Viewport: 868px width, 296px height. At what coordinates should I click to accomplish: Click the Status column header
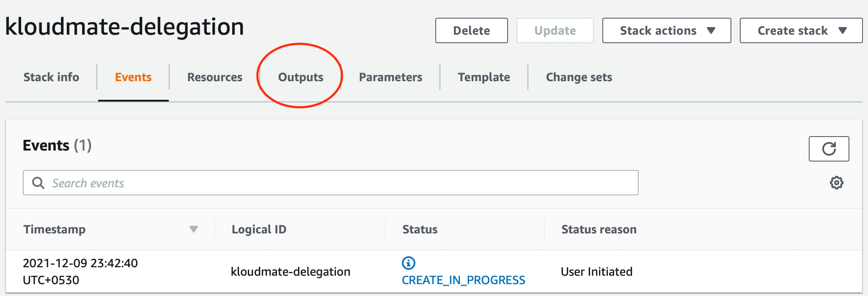tap(420, 229)
